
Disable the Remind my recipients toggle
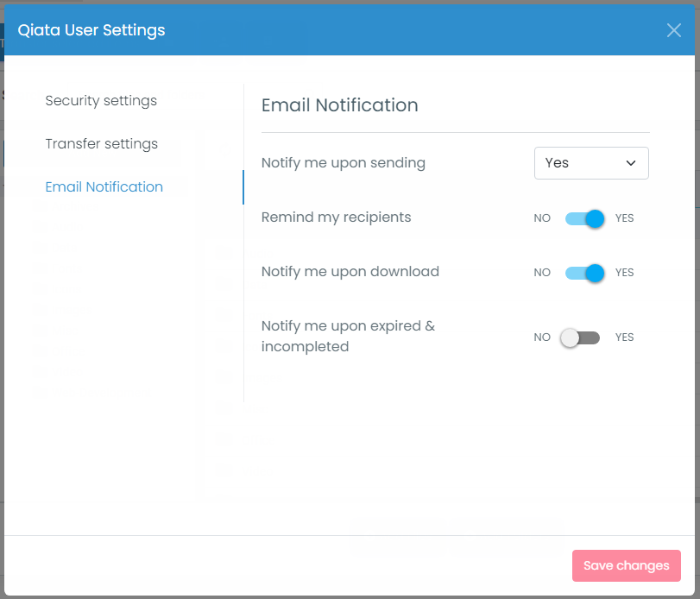584,218
